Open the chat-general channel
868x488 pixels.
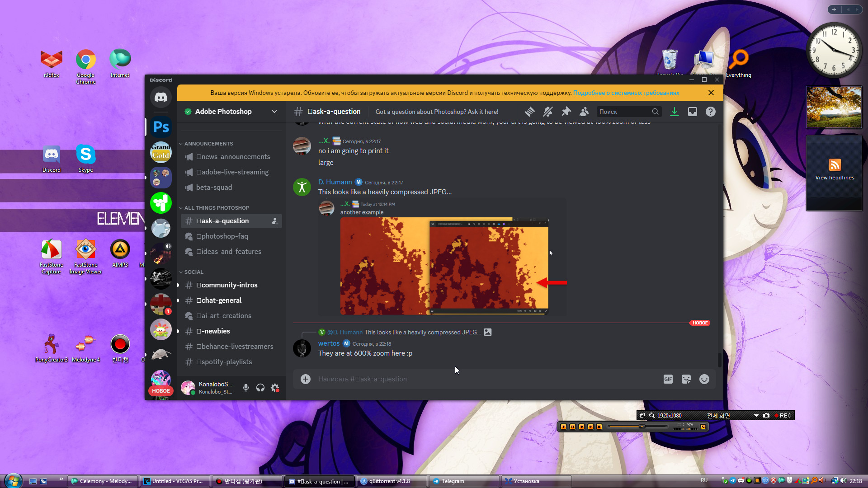coord(221,300)
